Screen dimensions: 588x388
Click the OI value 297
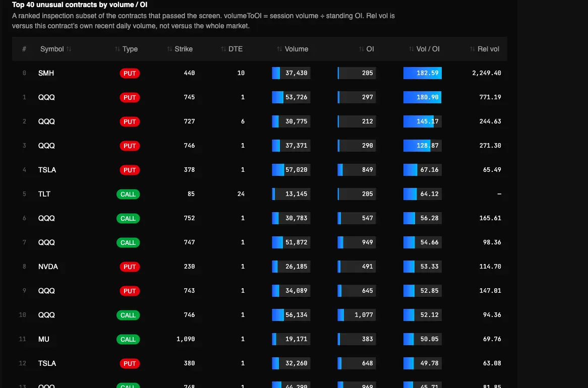coord(368,97)
